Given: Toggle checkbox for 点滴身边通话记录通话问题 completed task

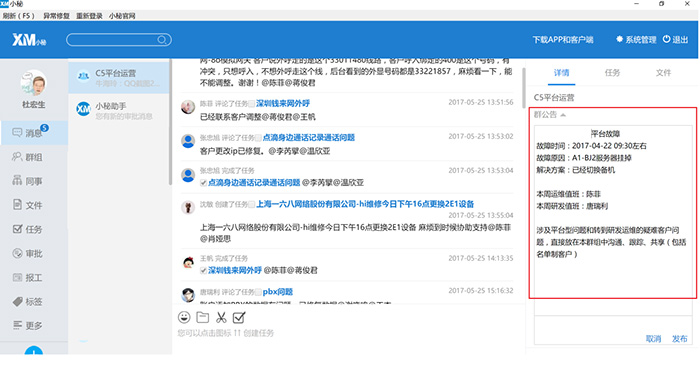Looking at the screenshot, I should click(x=203, y=183).
